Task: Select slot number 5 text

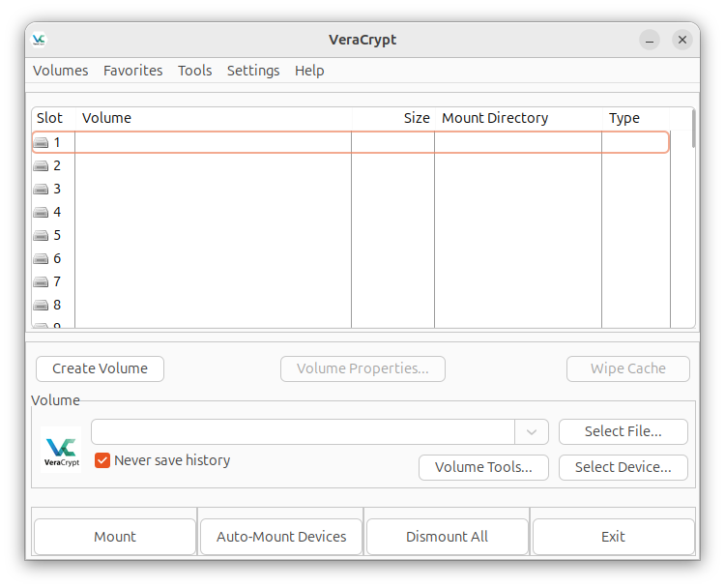Action: point(57,235)
